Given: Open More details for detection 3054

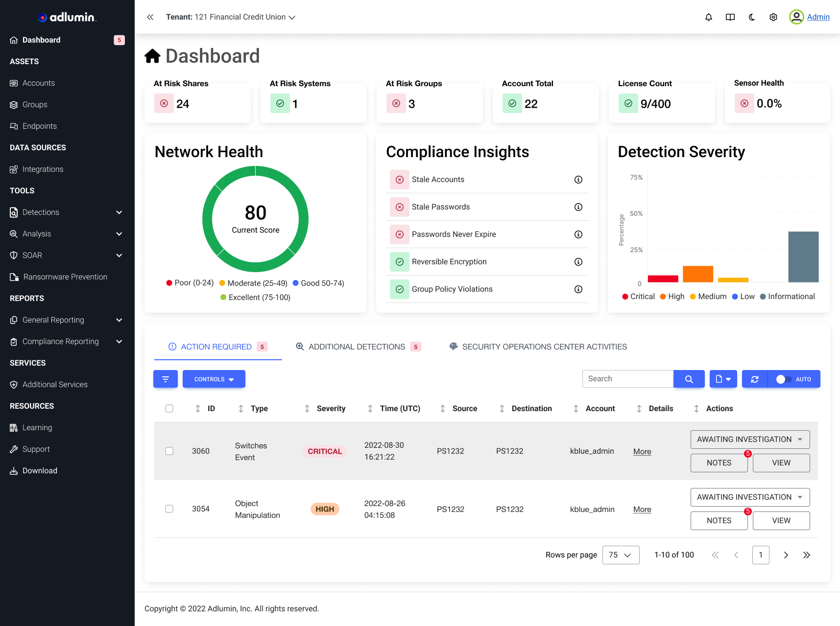Looking at the screenshot, I should 642,509.
